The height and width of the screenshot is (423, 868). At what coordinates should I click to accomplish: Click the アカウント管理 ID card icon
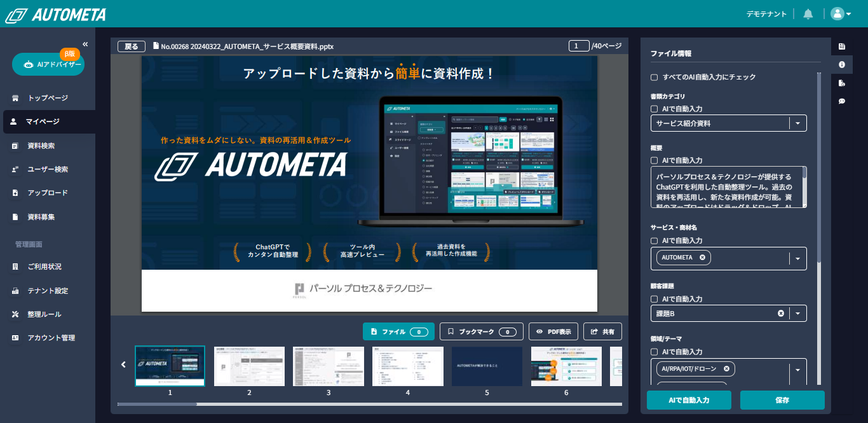15,338
